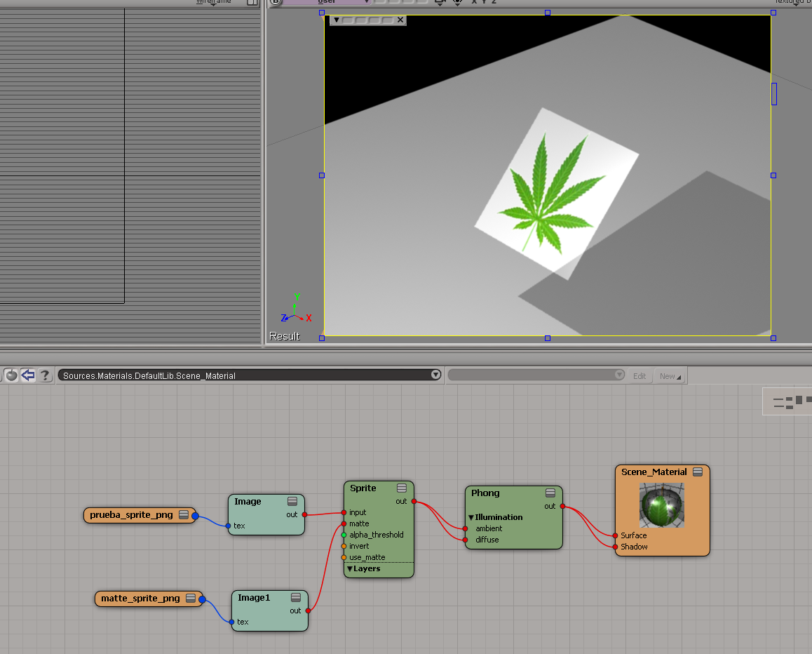This screenshot has height=654, width=812.
Task: Click the Scene_Material shaderball preview thumbnail
Action: tap(662, 505)
